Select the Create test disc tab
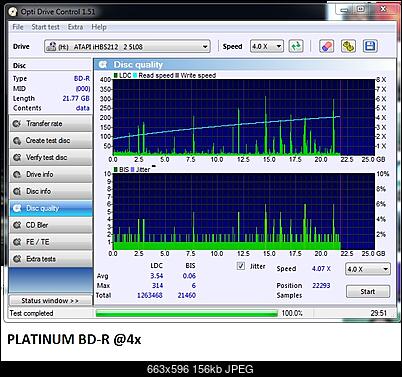This screenshot has width=402, height=377. (x=51, y=141)
